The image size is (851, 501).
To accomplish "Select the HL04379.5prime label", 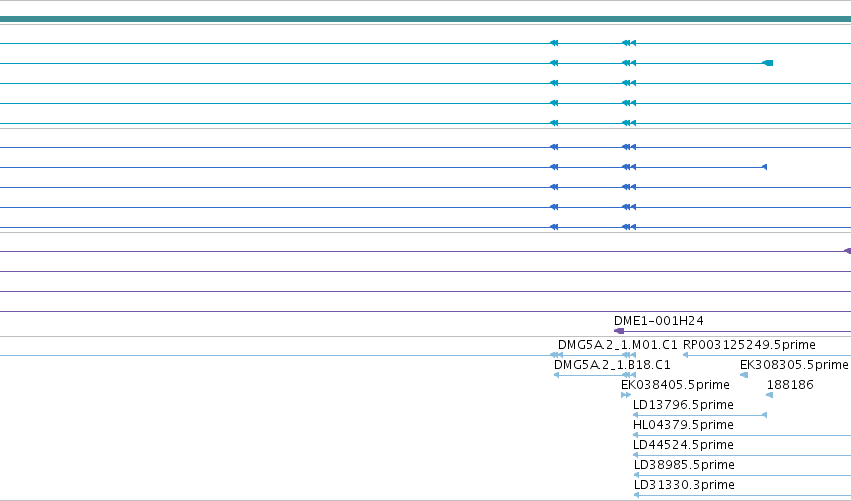I will click(x=683, y=425).
